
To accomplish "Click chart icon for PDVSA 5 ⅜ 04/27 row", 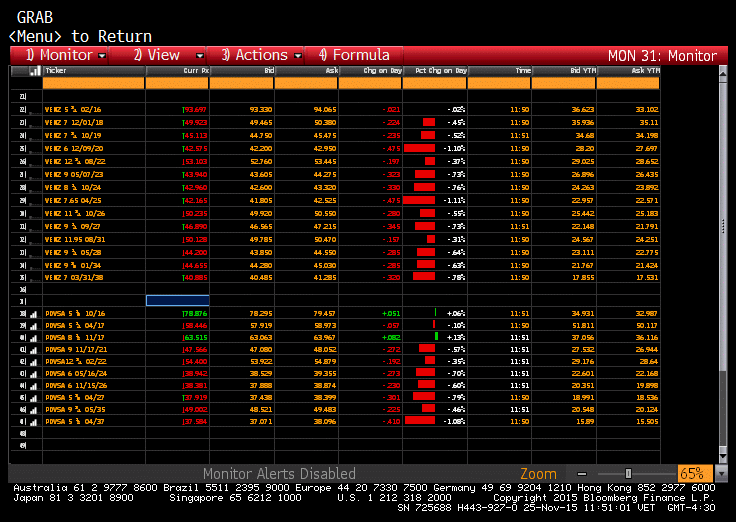I will (x=33, y=398).
